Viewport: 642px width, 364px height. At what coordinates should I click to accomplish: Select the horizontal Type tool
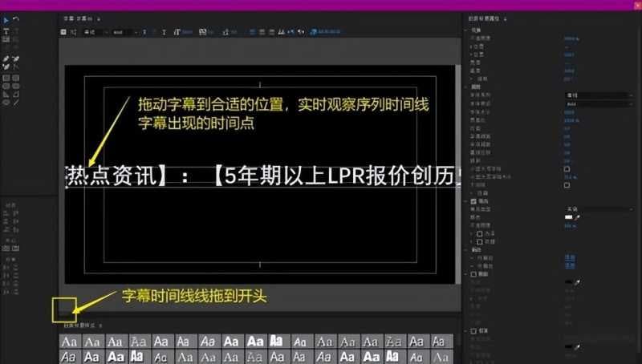6,31
